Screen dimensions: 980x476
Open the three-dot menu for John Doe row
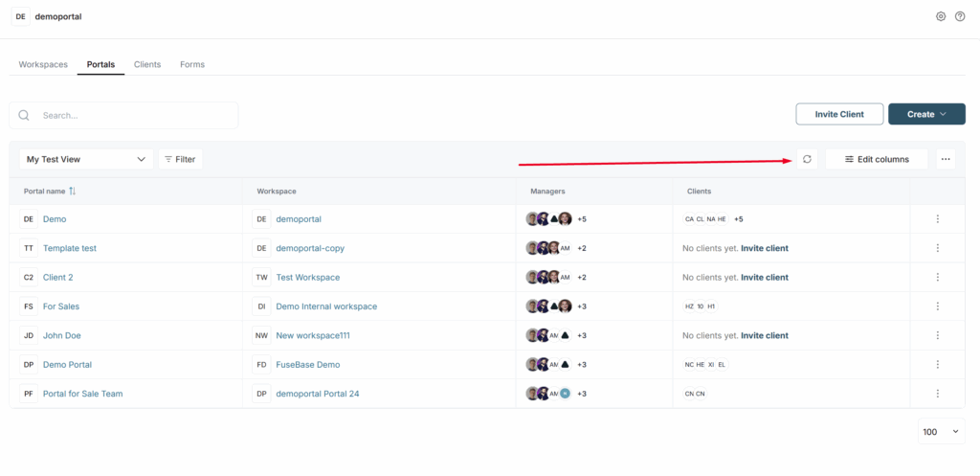click(x=937, y=335)
